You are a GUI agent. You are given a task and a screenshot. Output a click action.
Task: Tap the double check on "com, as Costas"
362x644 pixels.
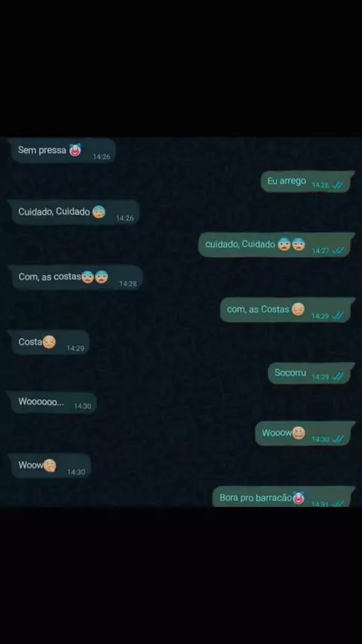pyautogui.click(x=337, y=316)
